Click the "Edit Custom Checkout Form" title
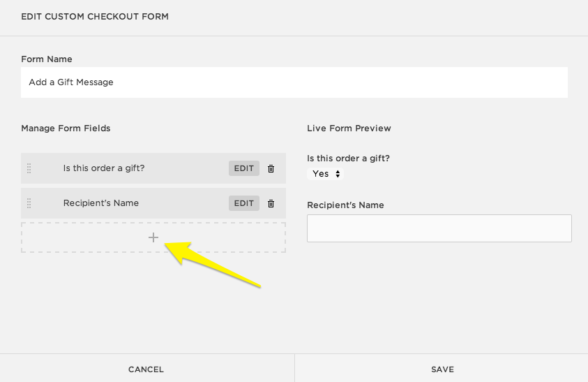This screenshot has height=382, width=588. point(95,16)
